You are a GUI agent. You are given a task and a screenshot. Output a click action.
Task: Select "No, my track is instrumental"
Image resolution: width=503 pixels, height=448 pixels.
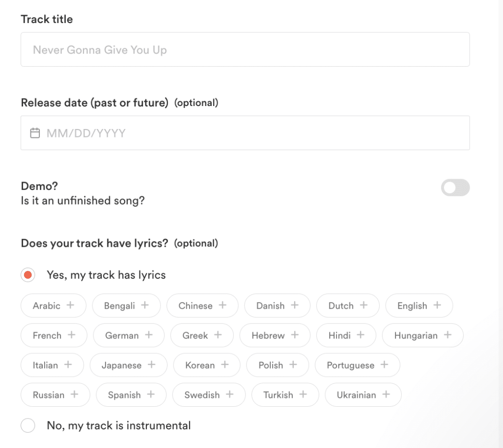[x=28, y=425]
